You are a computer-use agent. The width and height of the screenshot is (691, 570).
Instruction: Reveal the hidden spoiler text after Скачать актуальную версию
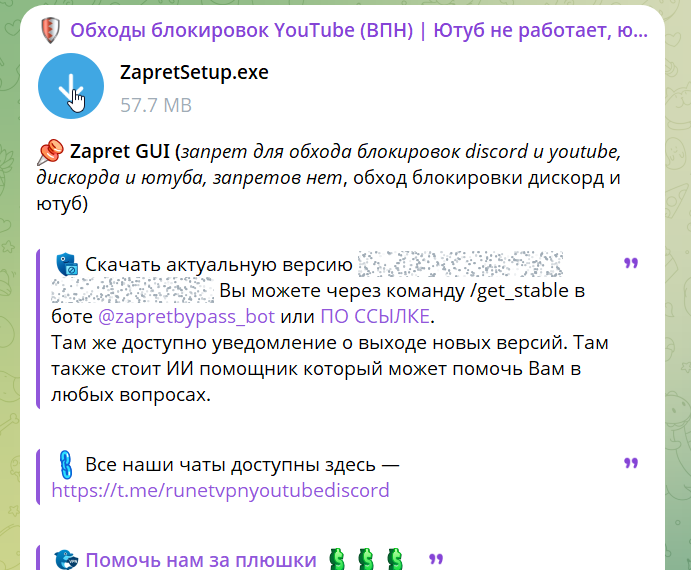[x=460, y=264]
